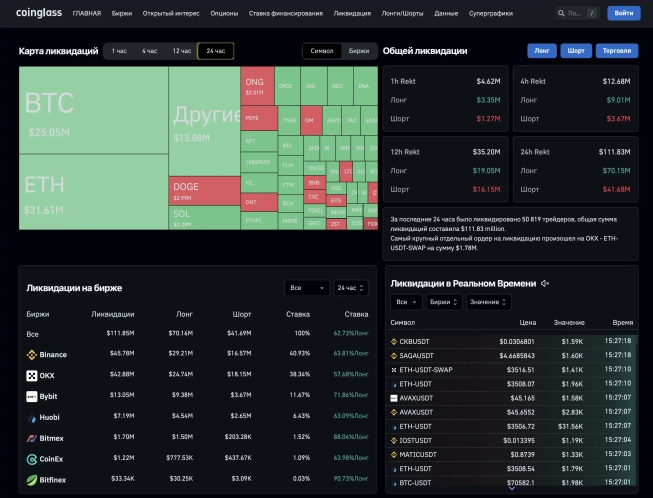Click the OKX exchange icon
The width and height of the screenshot is (653, 498).
click(x=32, y=375)
